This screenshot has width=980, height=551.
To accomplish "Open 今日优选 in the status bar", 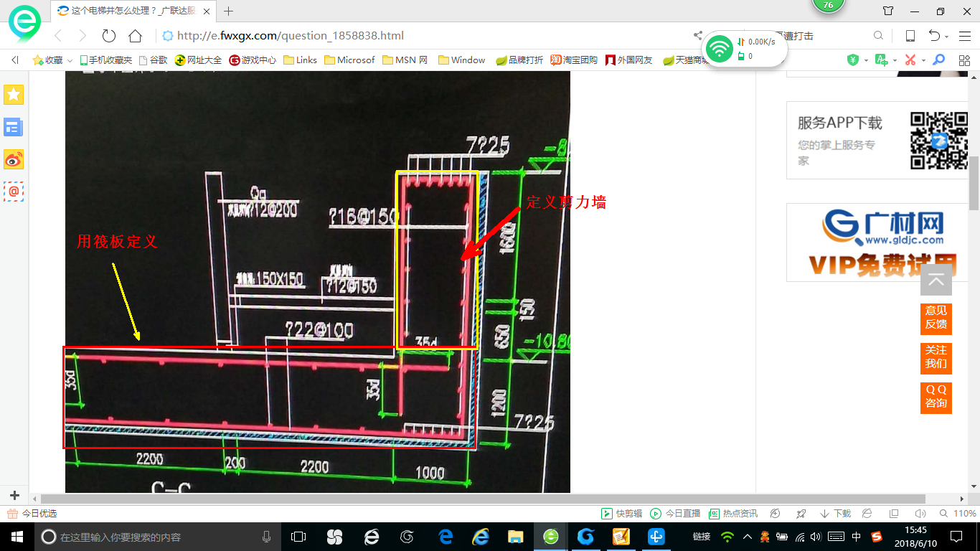I will tap(32, 514).
